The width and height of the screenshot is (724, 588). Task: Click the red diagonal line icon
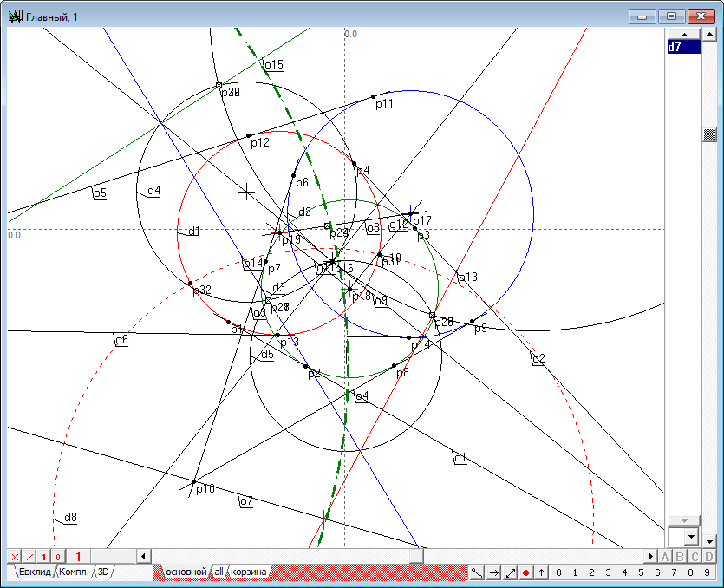(x=29, y=557)
